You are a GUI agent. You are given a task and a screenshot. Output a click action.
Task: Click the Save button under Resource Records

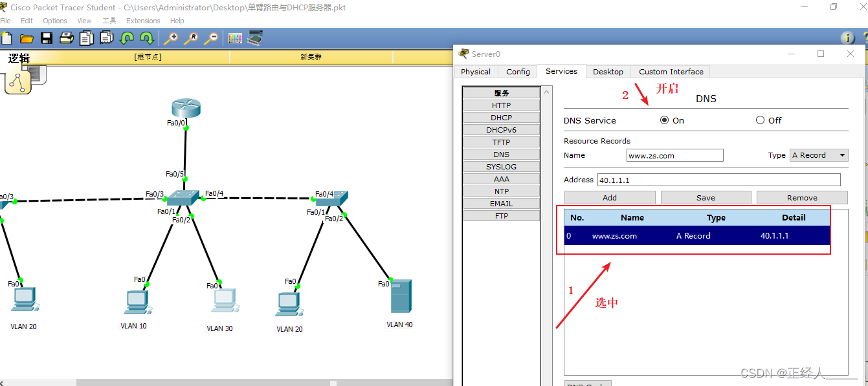(706, 197)
